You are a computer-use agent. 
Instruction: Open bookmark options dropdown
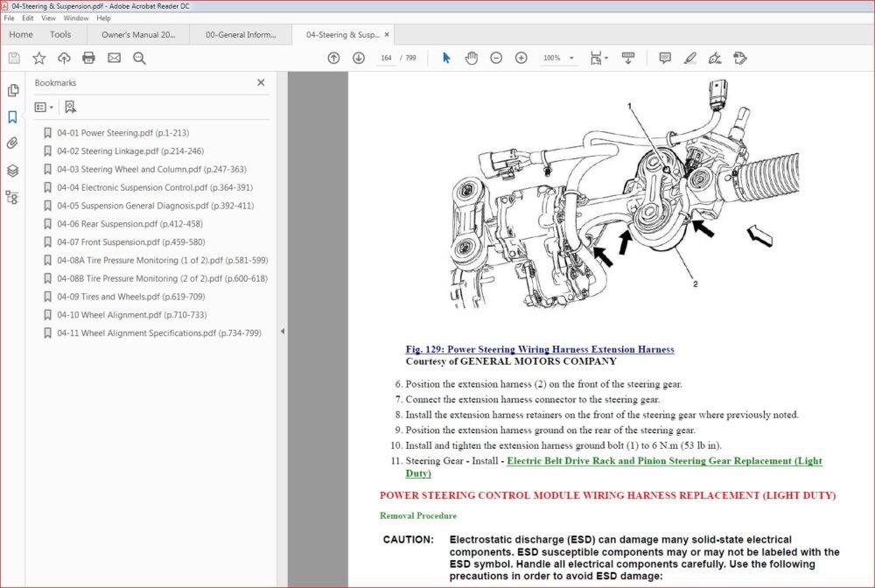(x=44, y=107)
